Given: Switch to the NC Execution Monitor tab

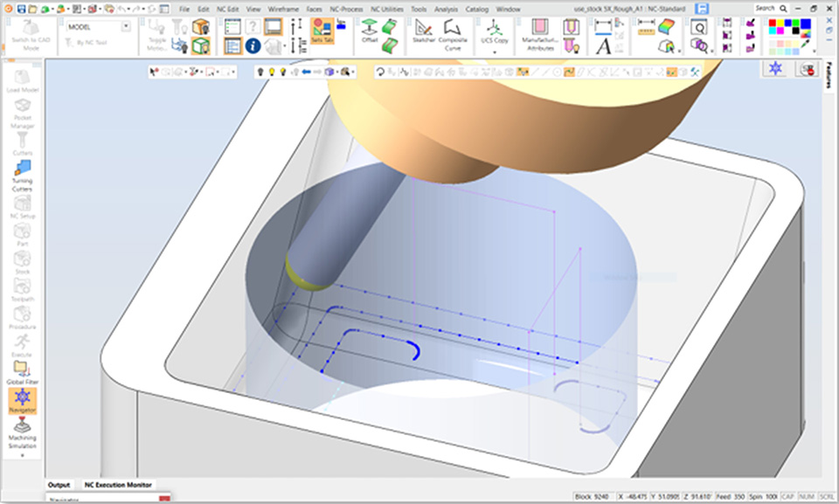Looking at the screenshot, I should click(118, 485).
